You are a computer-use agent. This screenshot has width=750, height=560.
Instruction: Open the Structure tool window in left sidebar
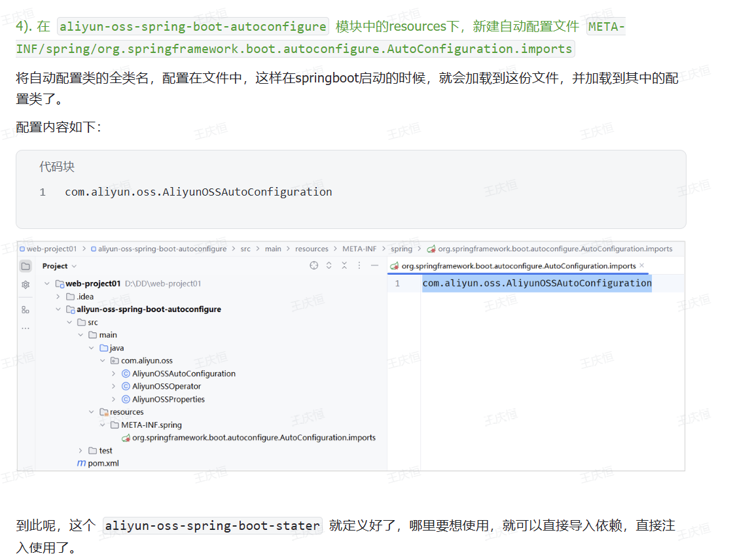(x=26, y=309)
